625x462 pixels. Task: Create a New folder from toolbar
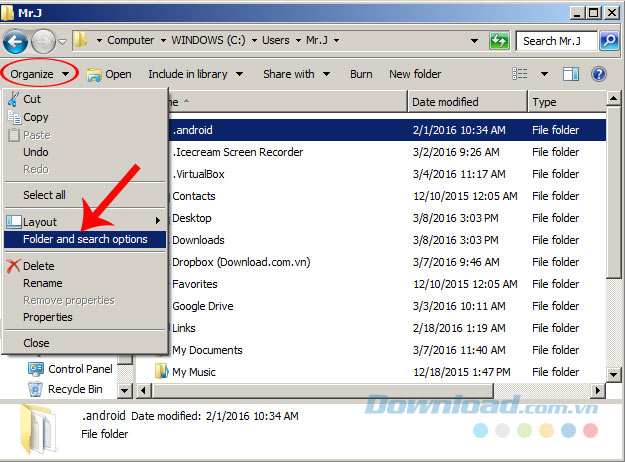coord(415,74)
